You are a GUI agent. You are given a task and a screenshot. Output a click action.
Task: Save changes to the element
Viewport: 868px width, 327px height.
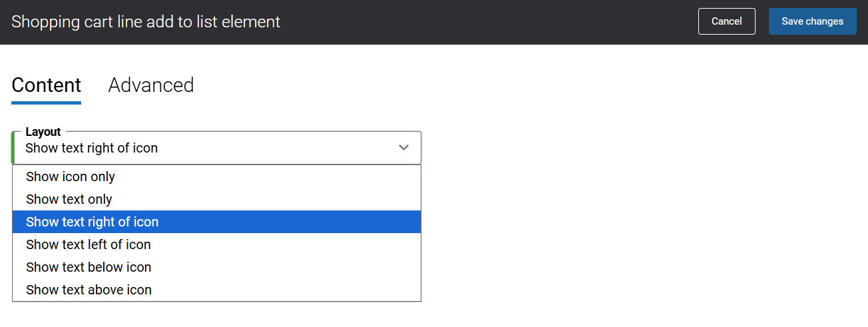812,21
